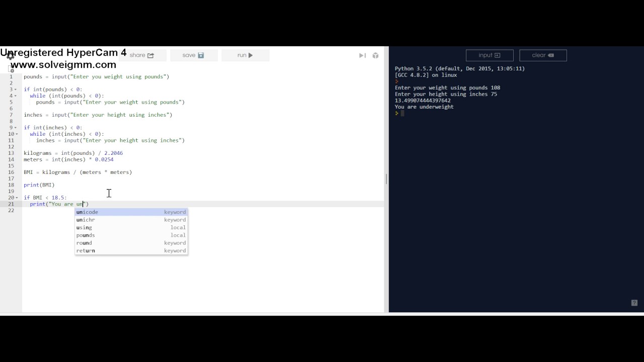Click the line 'if BMI < 18.5:'
Viewport: 644px width, 362px height.
pos(45,198)
